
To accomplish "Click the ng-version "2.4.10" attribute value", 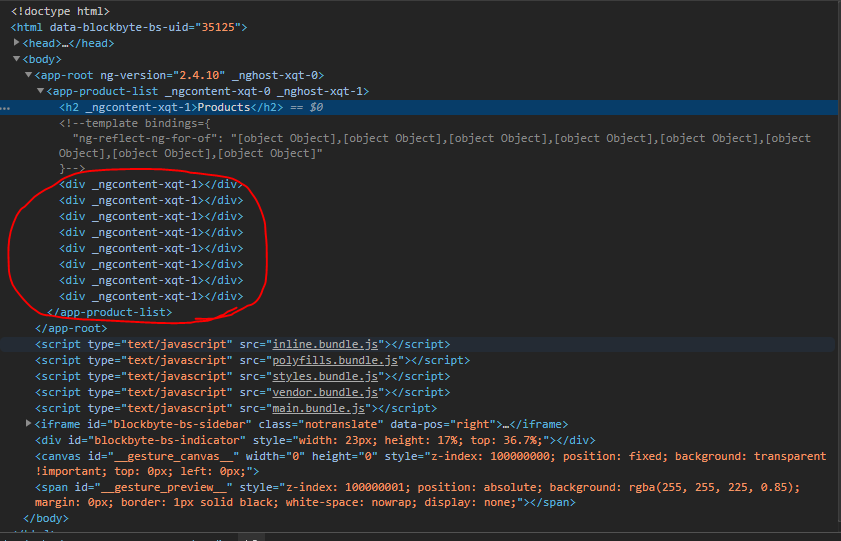I will (199, 75).
